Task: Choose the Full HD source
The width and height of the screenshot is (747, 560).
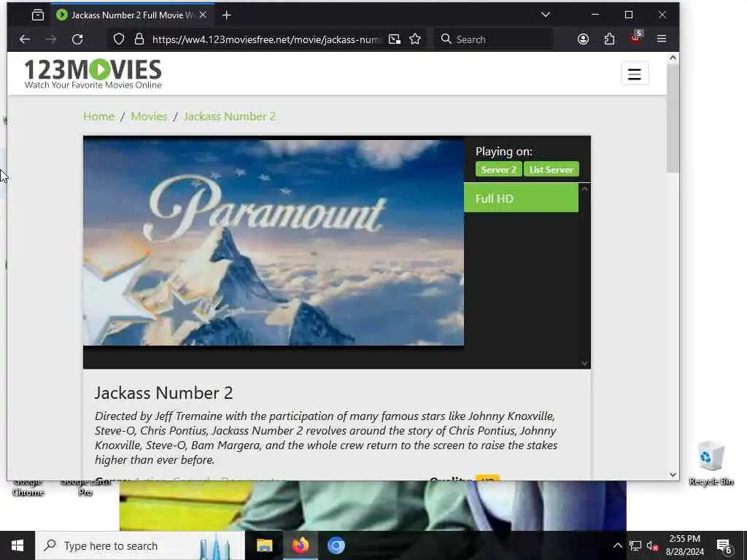Action: pos(521,198)
